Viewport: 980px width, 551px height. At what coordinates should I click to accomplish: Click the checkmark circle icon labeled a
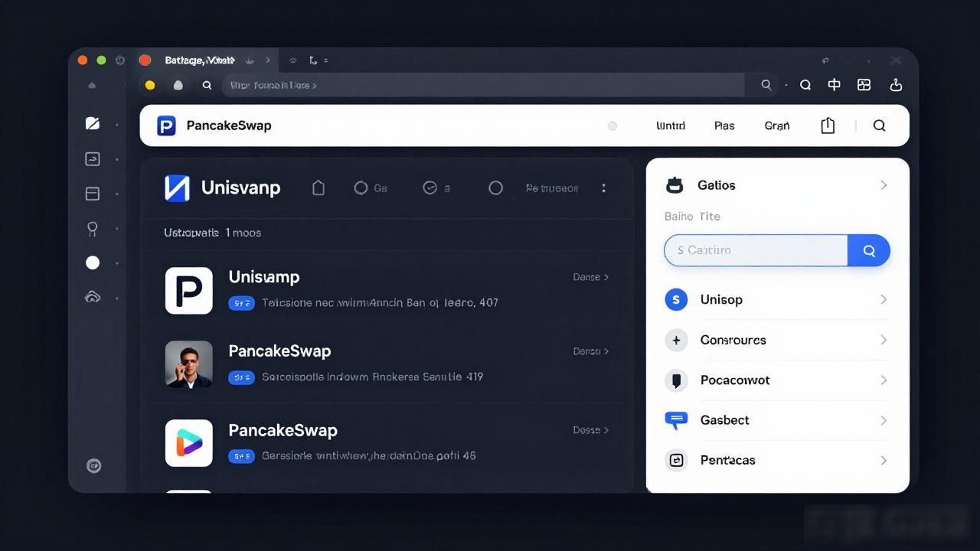click(x=430, y=187)
